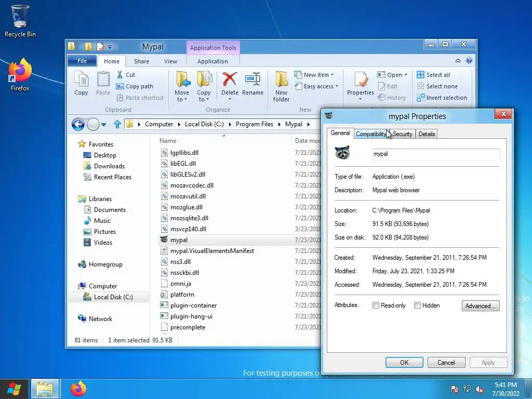Click File Explorer taskbar icon

coord(45,389)
